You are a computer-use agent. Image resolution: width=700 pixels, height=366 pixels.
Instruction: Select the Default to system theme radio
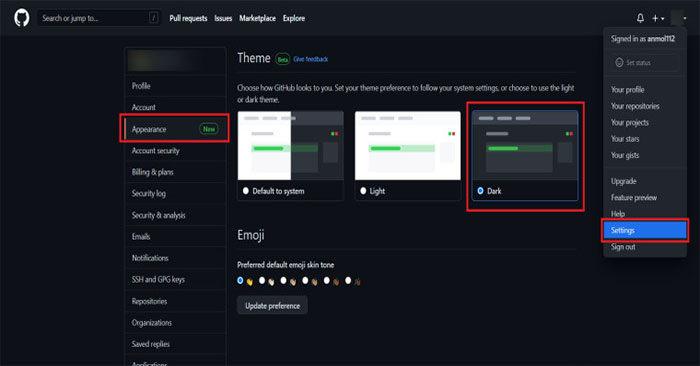point(246,191)
